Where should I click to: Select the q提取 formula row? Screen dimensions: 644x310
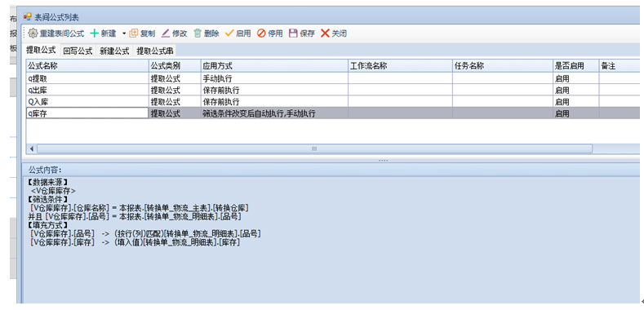point(333,78)
